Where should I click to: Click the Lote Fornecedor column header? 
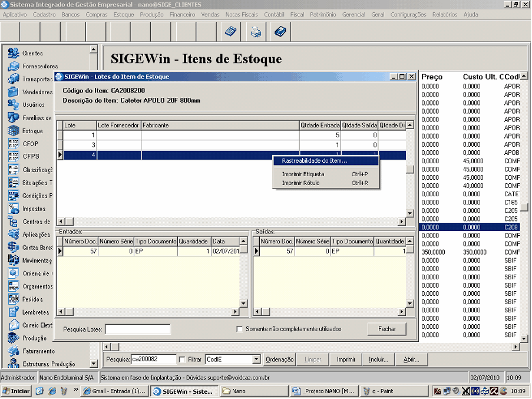(119, 125)
